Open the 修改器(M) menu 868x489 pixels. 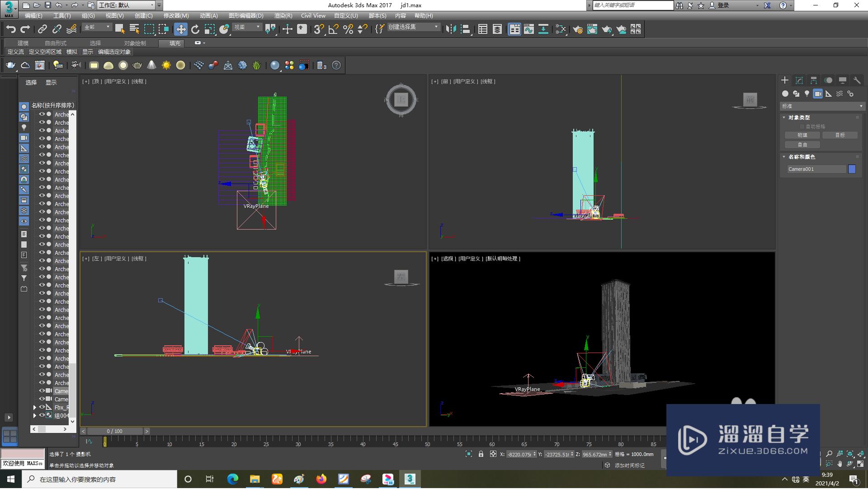point(176,15)
